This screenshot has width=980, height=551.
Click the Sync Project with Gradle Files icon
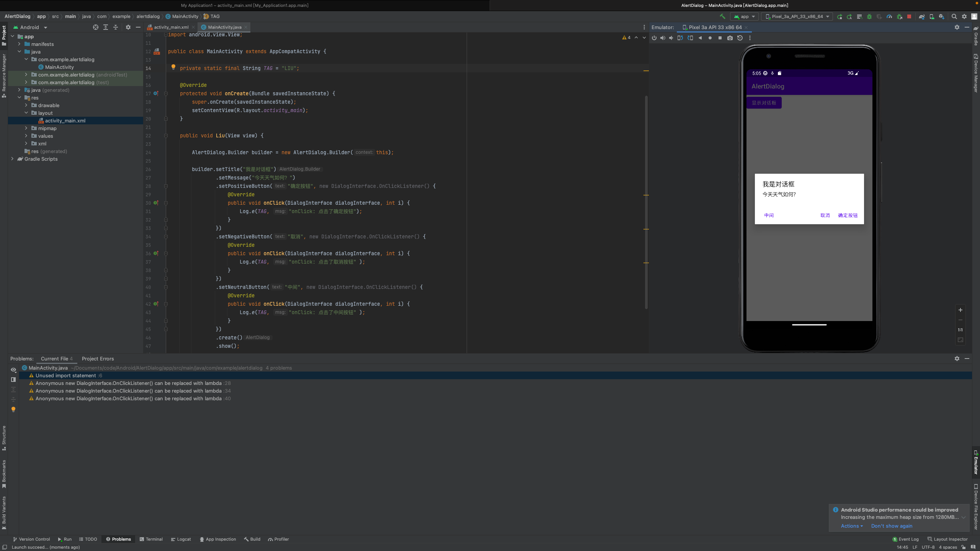(921, 16)
